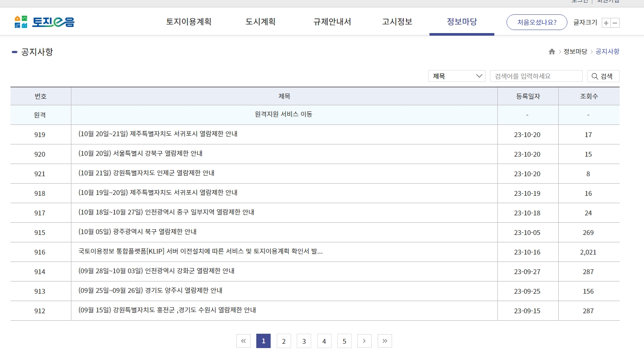Click the 처음오셨나요? button
Screen dimensions: 644x362
pyautogui.click(x=537, y=22)
